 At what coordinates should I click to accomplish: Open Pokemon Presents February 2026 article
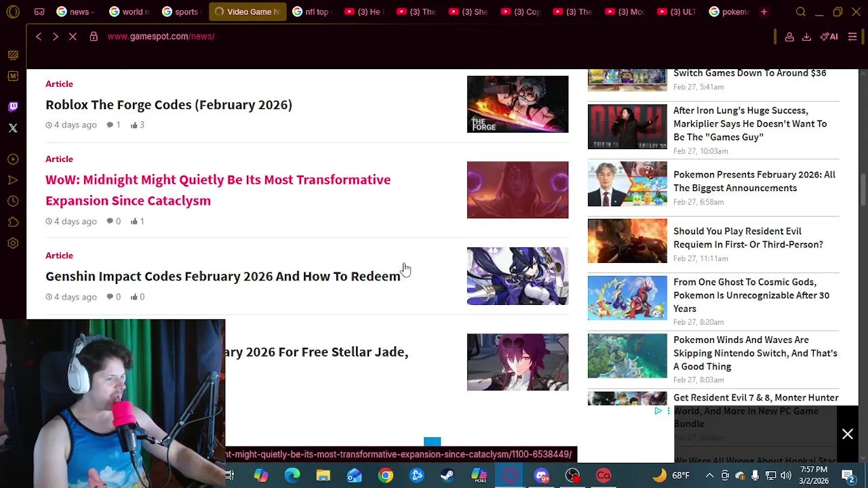click(754, 181)
